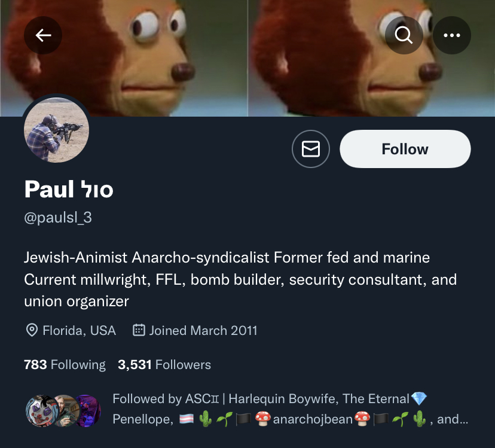Select the @paulsl_3 handle text
This screenshot has height=448, width=495.
[x=58, y=217]
